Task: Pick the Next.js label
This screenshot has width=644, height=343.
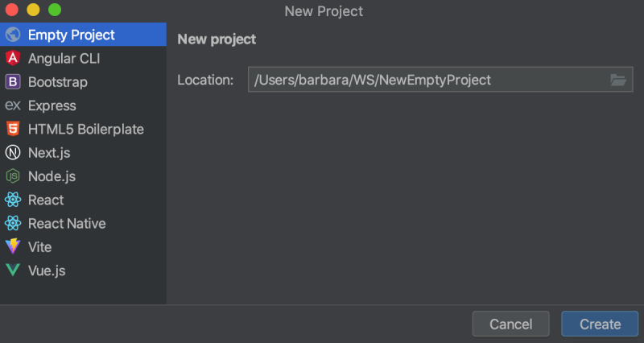Action: click(x=49, y=153)
